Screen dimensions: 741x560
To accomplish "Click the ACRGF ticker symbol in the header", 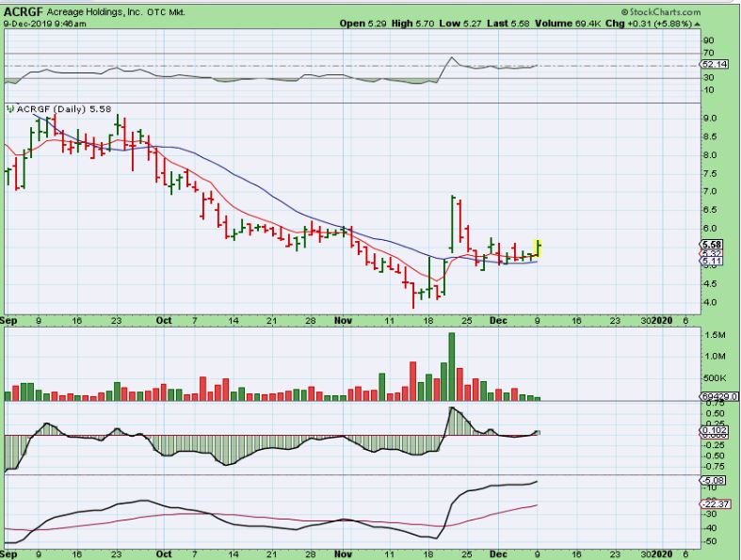I will pyautogui.click(x=23, y=12).
